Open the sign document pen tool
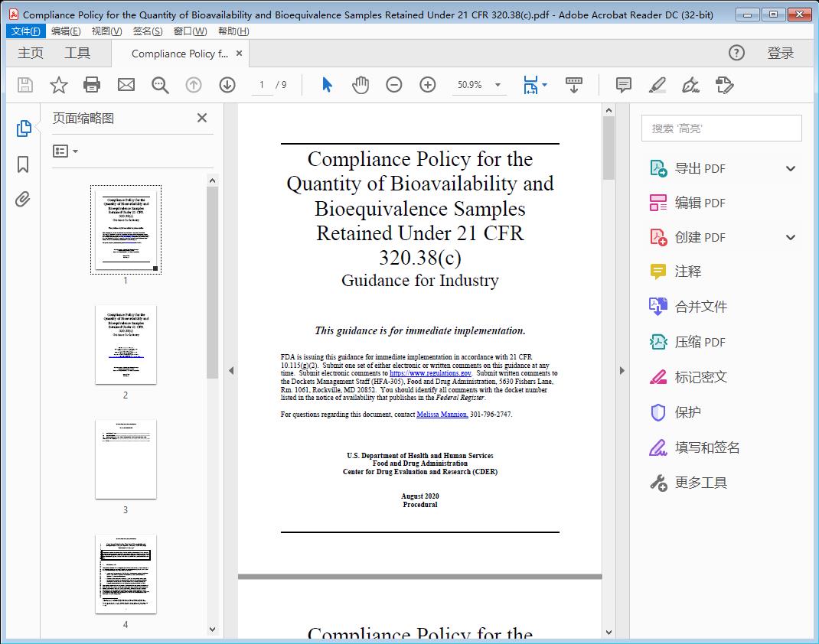 point(690,85)
